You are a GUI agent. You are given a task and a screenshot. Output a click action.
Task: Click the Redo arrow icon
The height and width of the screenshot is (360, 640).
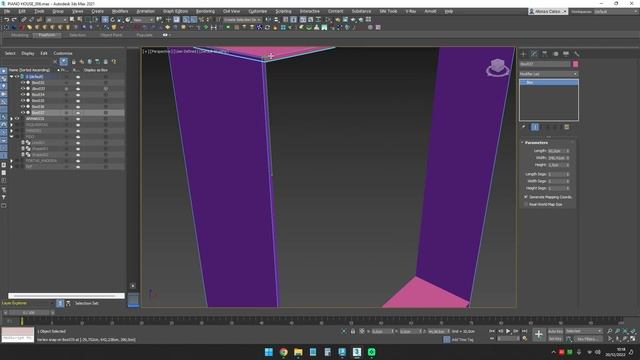click(14, 20)
